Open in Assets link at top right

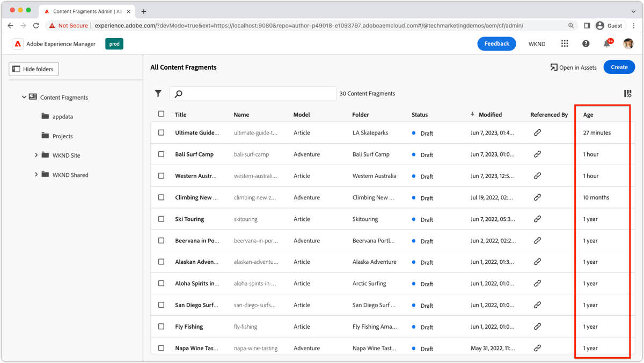tap(573, 67)
